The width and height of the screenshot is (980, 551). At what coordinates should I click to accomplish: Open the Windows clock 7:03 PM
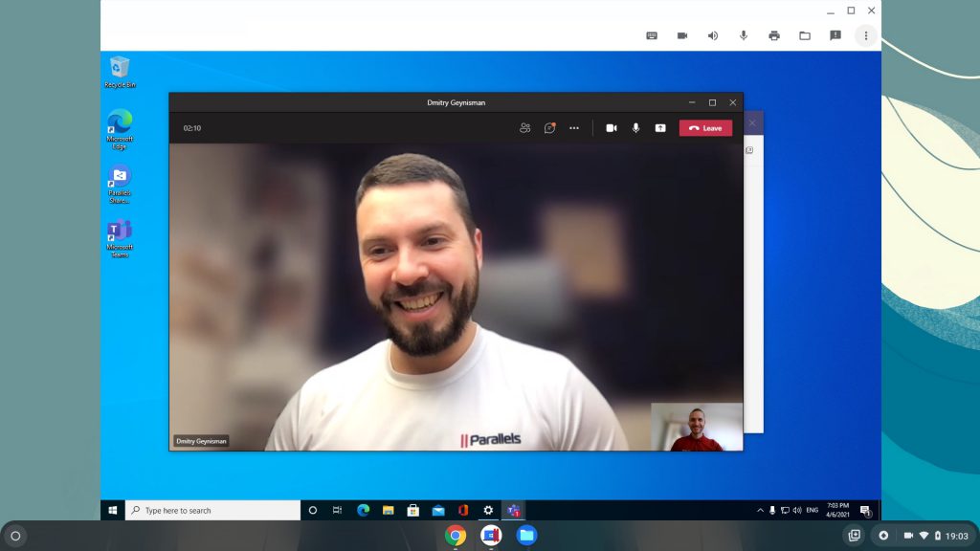837,510
